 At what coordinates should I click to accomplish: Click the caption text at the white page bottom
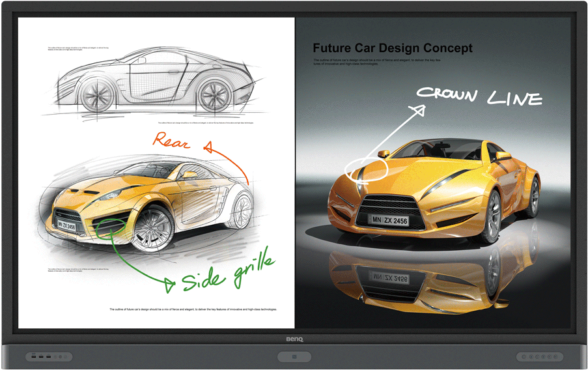193,309
